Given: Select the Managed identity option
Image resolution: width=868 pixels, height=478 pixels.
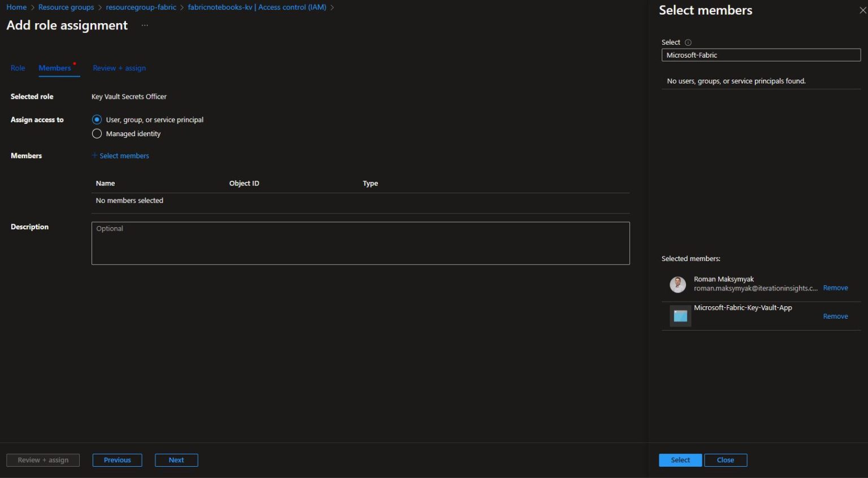Looking at the screenshot, I should click(x=97, y=133).
